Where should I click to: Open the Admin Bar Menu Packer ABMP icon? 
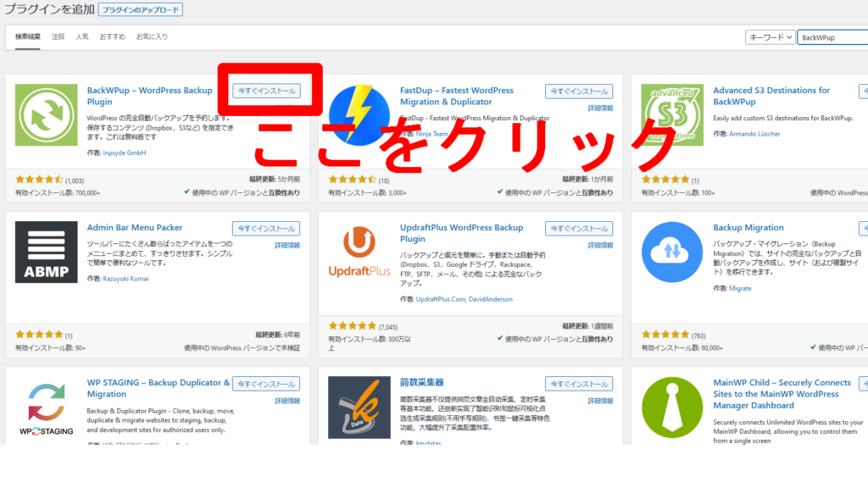coord(46,252)
